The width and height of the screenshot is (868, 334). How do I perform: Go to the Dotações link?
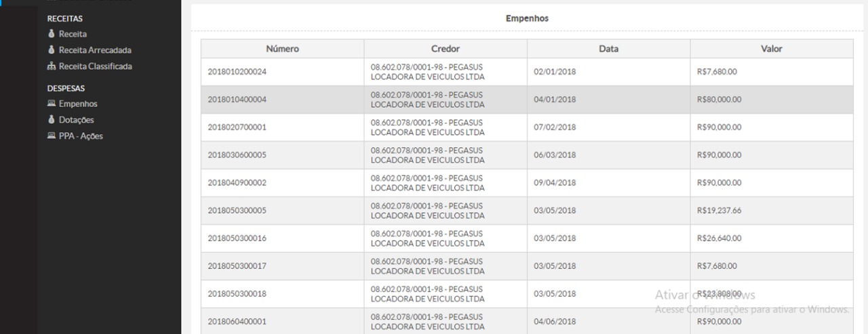[76, 120]
